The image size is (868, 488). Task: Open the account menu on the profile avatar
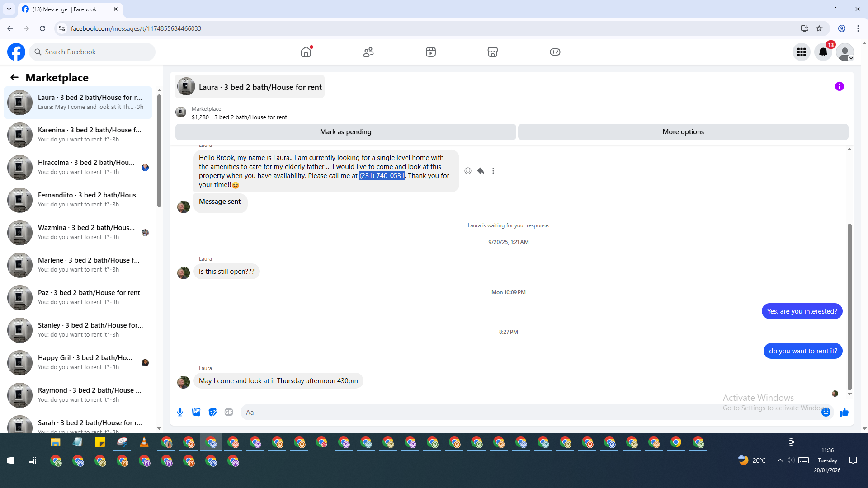(845, 52)
